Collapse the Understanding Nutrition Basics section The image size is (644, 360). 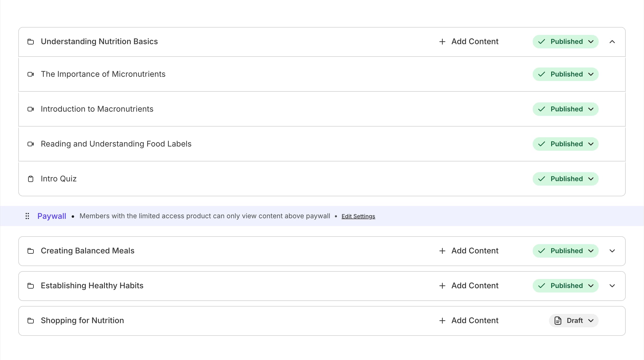point(612,42)
